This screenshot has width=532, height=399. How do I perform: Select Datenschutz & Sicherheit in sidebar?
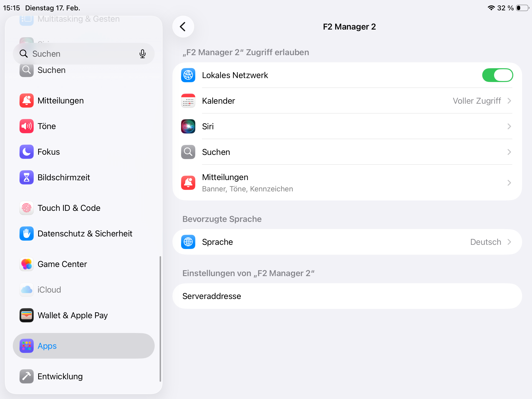[x=85, y=233]
